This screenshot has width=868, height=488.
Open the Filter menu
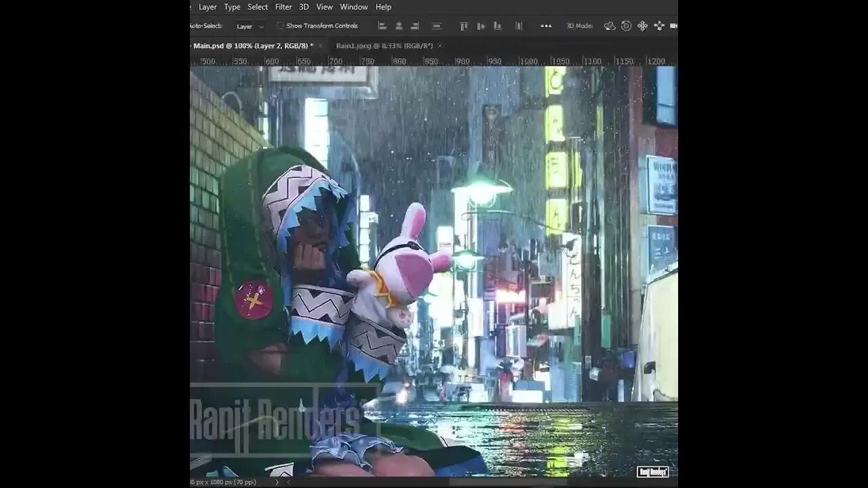[283, 7]
